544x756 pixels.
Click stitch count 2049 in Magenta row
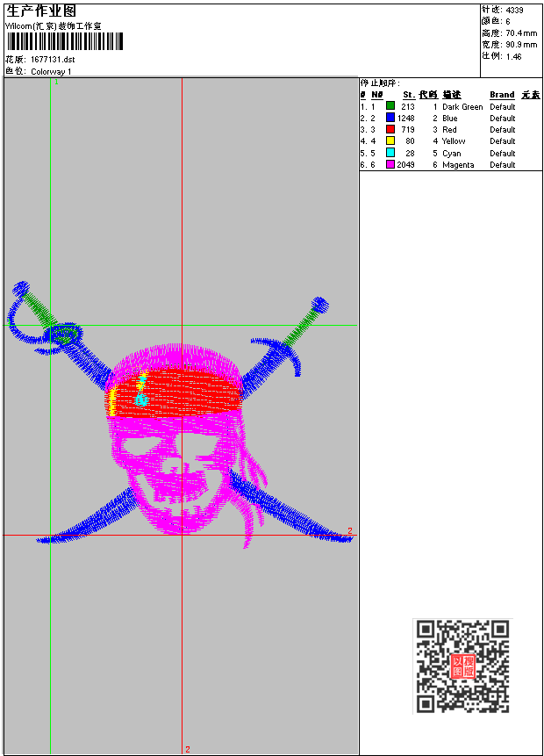[x=405, y=165]
